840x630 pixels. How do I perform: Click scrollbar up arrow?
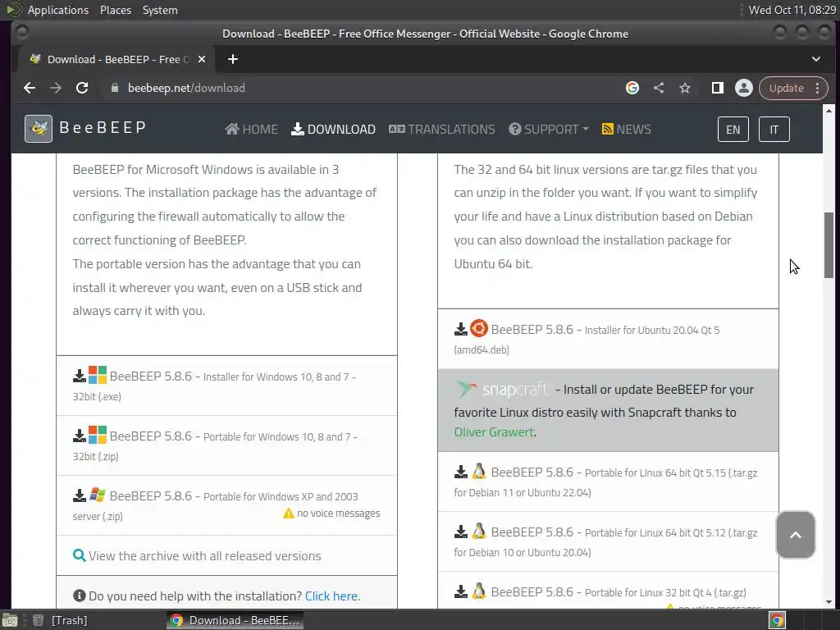(x=829, y=111)
